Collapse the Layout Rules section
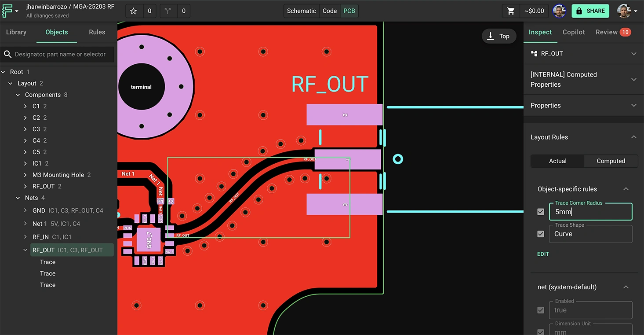This screenshot has width=644, height=335. (x=633, y=137)
